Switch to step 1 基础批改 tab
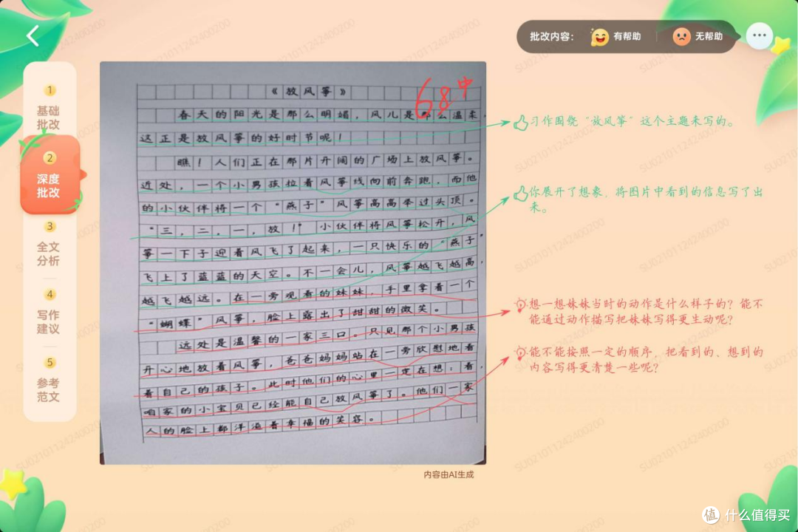Viewport: 798px width, 532px height. coord(49,107)
